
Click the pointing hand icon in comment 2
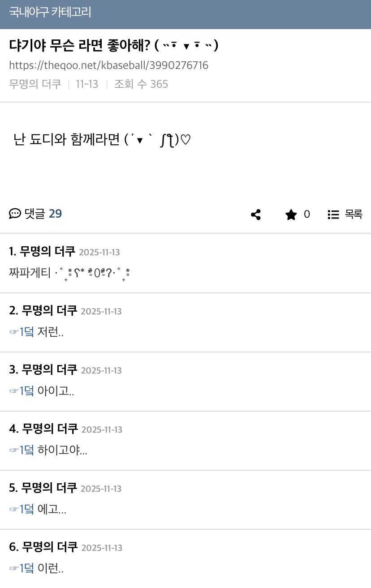[x=14, y=332]
